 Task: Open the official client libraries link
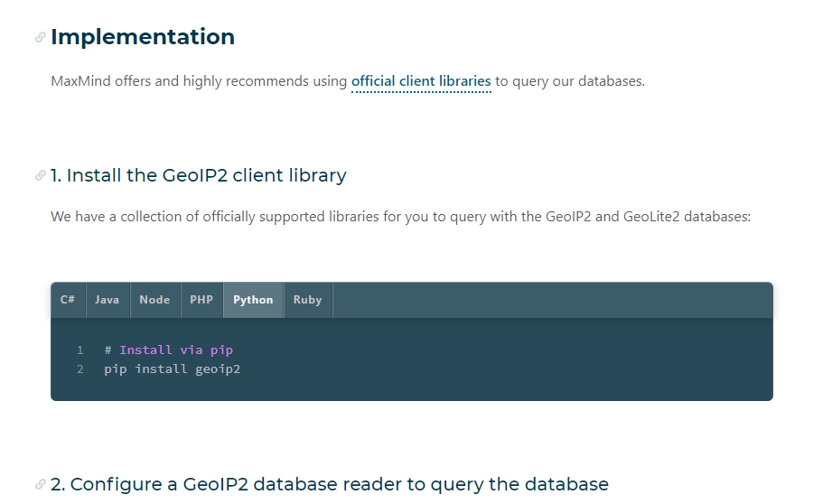click(421, 81)
